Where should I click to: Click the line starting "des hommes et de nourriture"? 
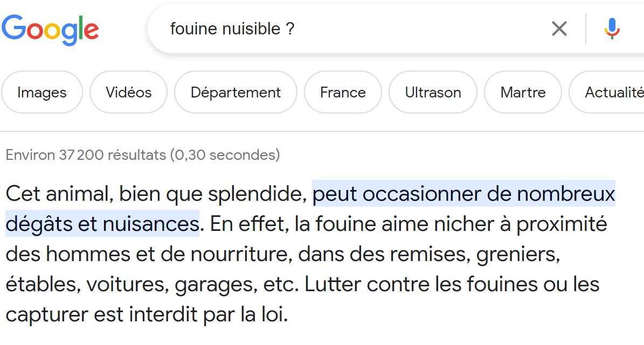pyautogui.click(x=148, y=254)
